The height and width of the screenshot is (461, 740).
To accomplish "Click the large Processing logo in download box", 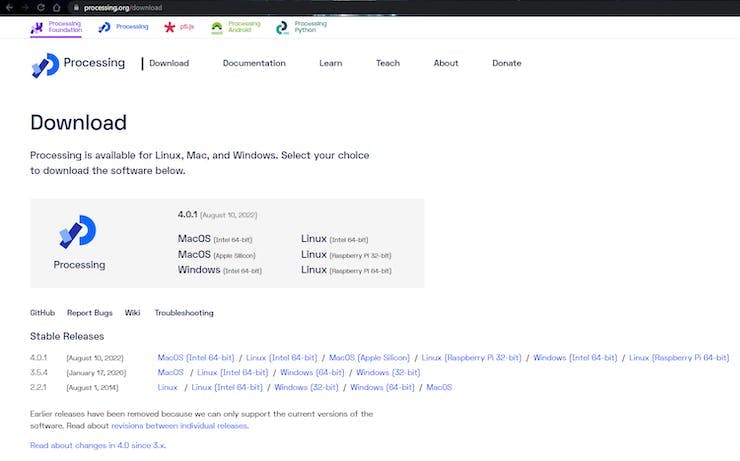I will click(x=78, y=231).
